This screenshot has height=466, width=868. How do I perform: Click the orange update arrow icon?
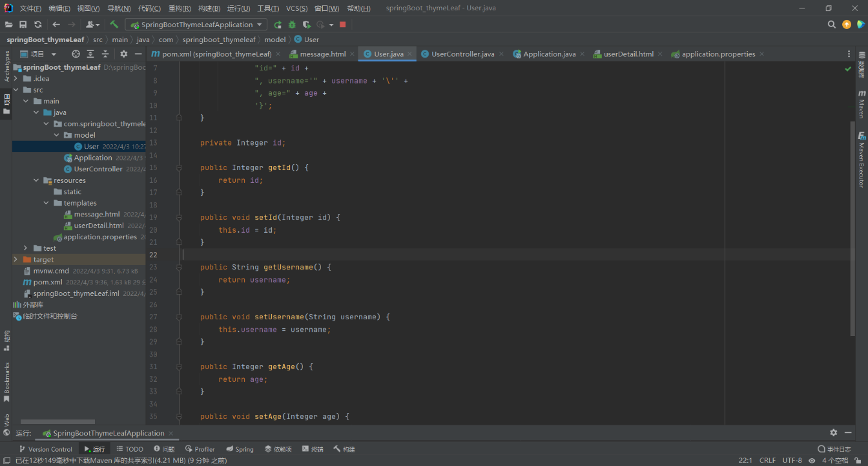[x=847, y=25]
